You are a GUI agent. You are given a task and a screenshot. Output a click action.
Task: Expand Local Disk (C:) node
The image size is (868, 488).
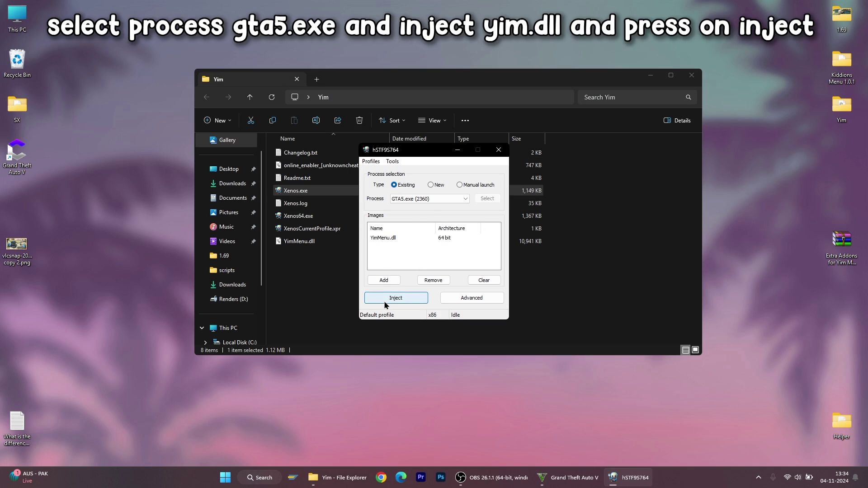(206, 343)
